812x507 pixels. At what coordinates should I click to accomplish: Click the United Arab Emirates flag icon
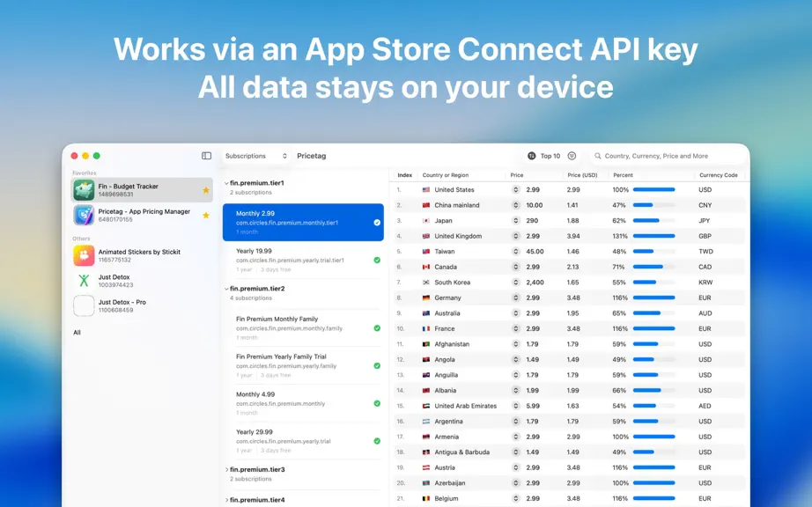(x=426, y=406)
